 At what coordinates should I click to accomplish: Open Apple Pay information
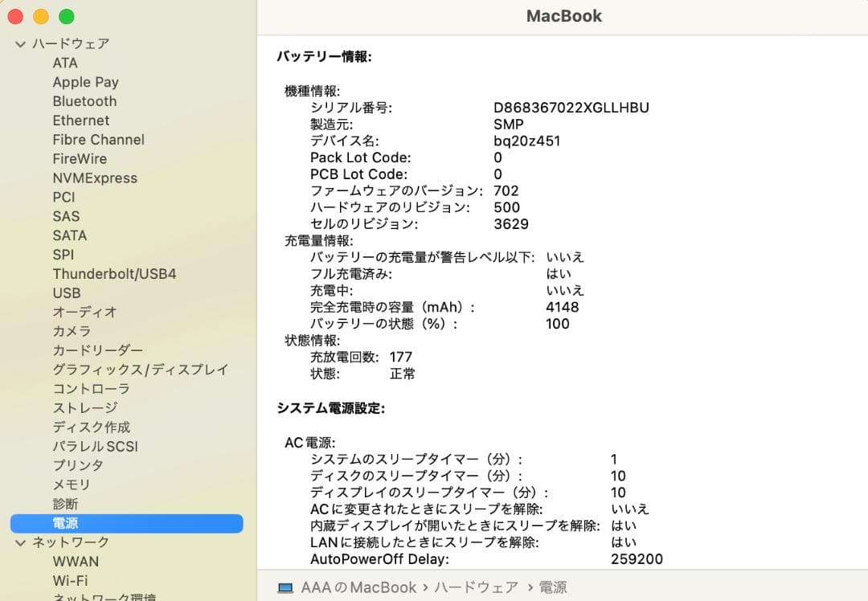pyautogui.click(x=85, y=82)
